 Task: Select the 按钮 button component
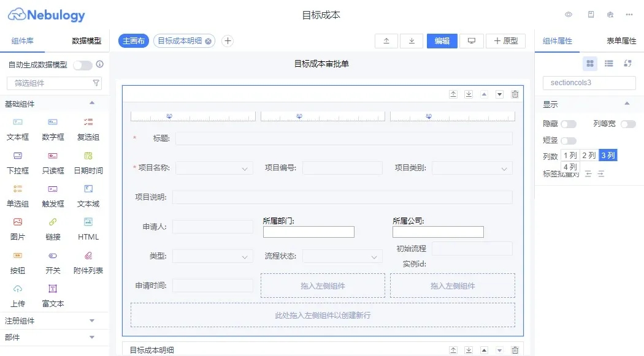click(18, 263)
